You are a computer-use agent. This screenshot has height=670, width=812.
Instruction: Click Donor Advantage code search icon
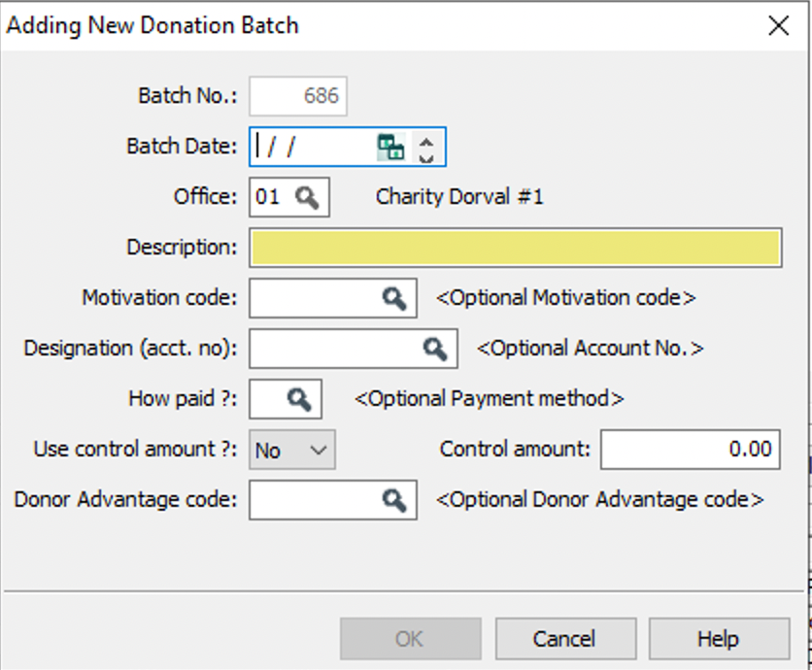394,500
